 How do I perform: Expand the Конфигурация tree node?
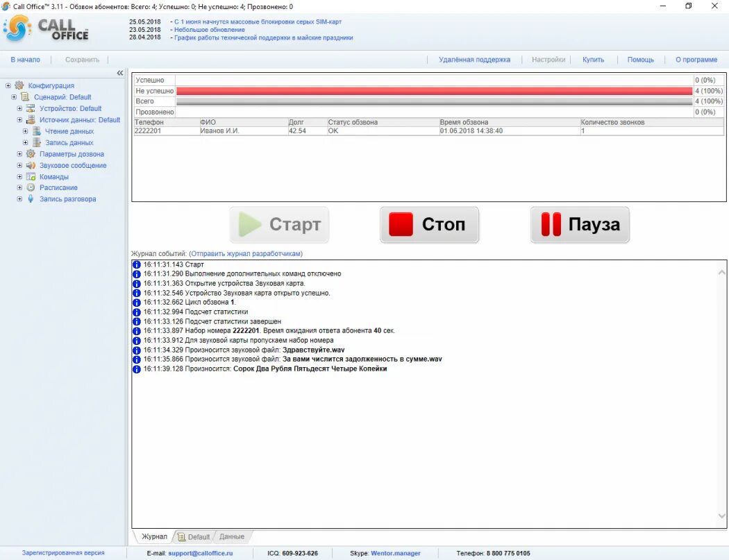pyautogui.click(x=8, y=85)
